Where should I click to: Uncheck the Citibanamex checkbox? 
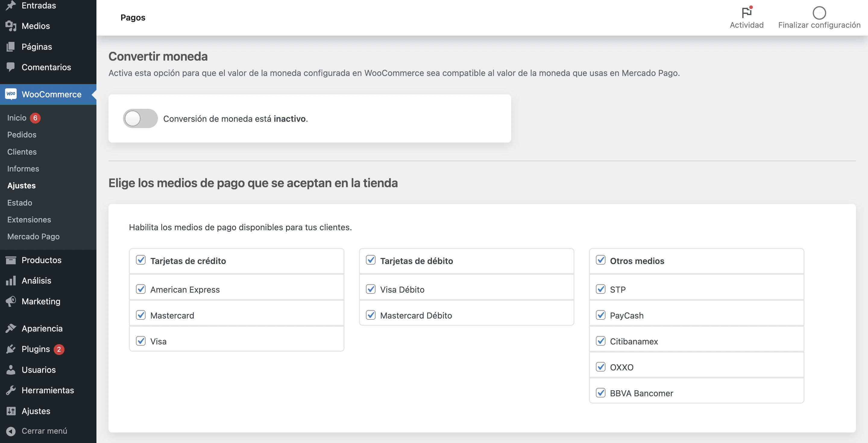[x=600, y=341]
